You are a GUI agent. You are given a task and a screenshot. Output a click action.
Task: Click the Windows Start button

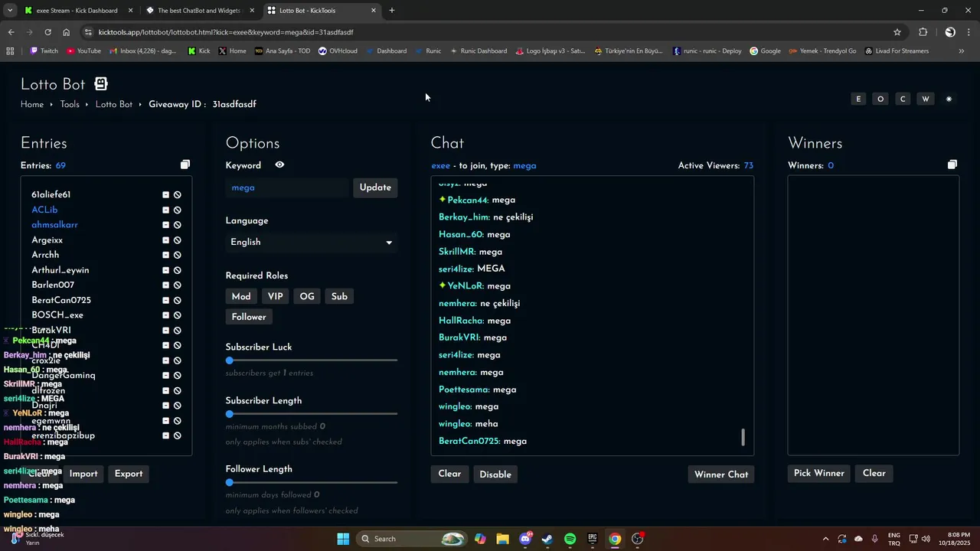343,539
